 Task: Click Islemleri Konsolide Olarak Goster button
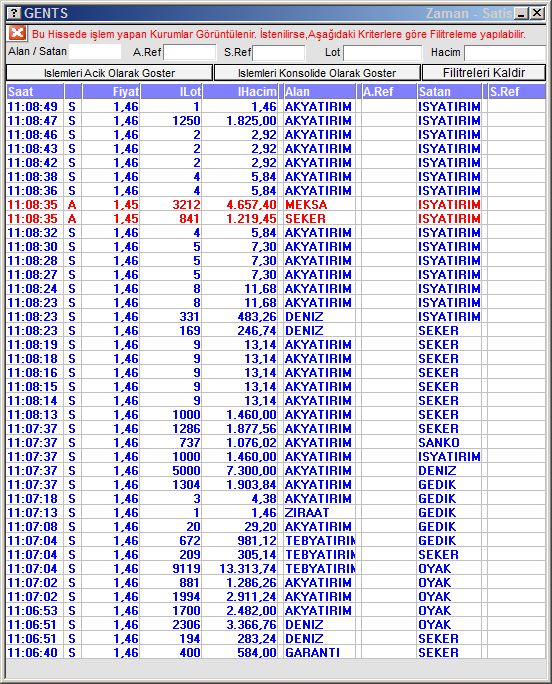pos(317,73)
